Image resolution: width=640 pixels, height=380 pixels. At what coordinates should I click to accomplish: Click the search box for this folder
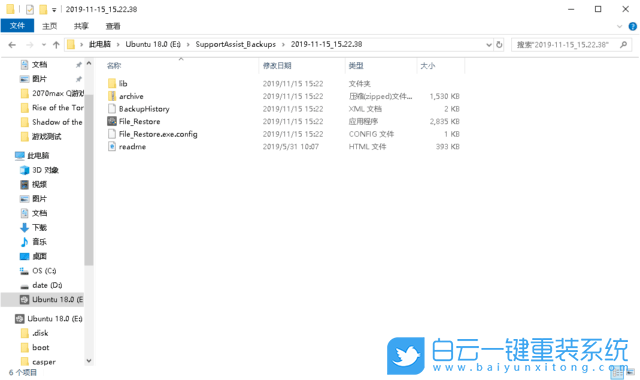(571, 44)
